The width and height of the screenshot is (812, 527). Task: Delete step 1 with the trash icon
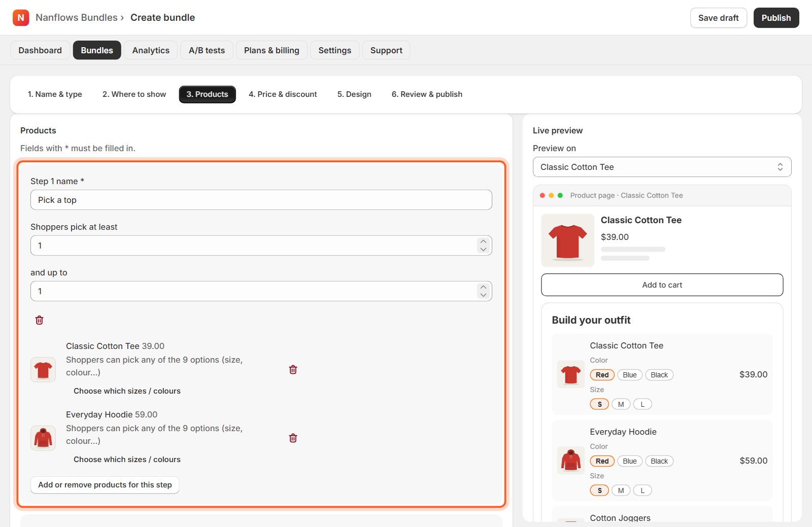pyautogui.click(x=39, y=320)
